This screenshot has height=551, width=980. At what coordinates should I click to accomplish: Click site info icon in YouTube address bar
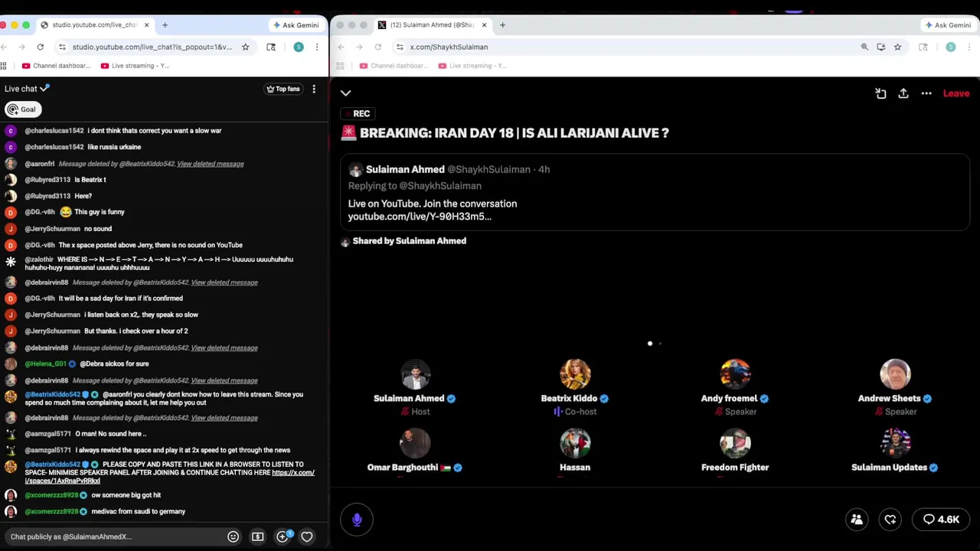(x=62, y=47)
